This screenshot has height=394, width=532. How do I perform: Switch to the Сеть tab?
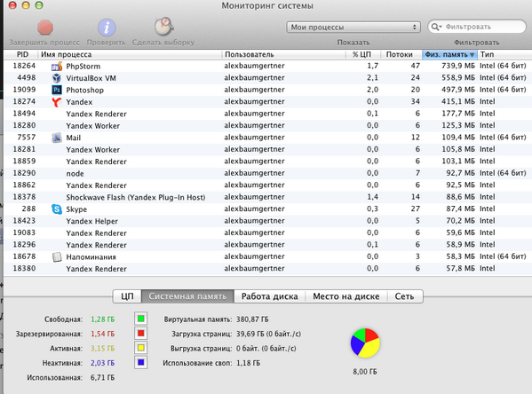pyautogui.click(x=404, y=296)
